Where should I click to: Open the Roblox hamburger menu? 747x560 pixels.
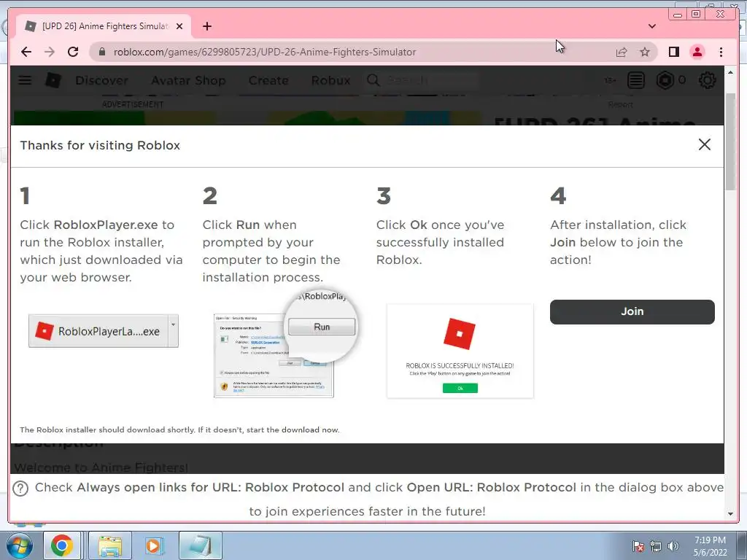[25, 80]
